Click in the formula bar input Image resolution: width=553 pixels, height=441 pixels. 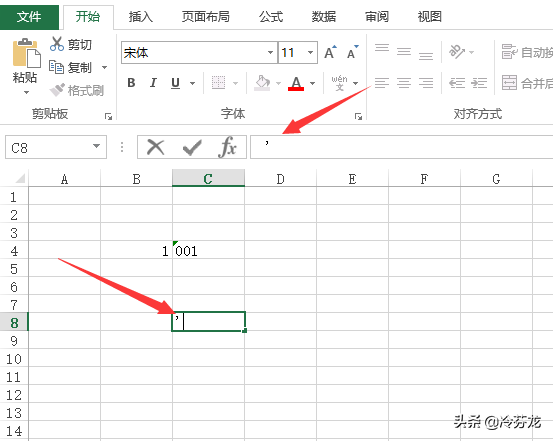coord(401,147)
